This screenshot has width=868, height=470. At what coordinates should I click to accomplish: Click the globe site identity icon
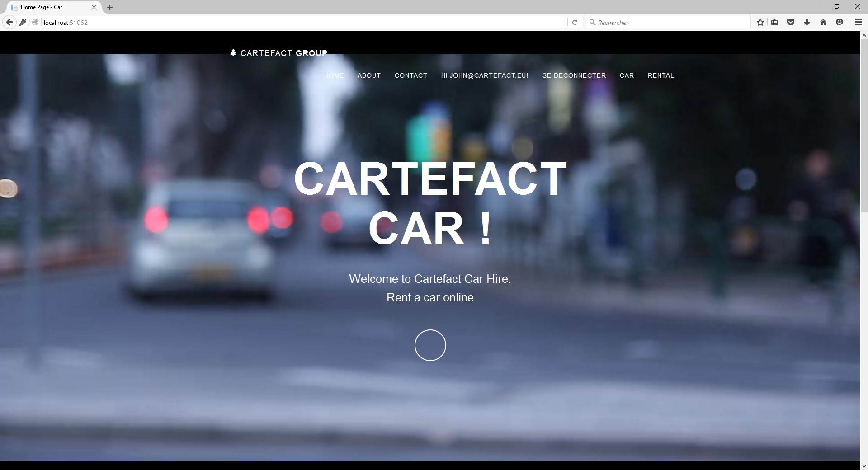[35, 22]
